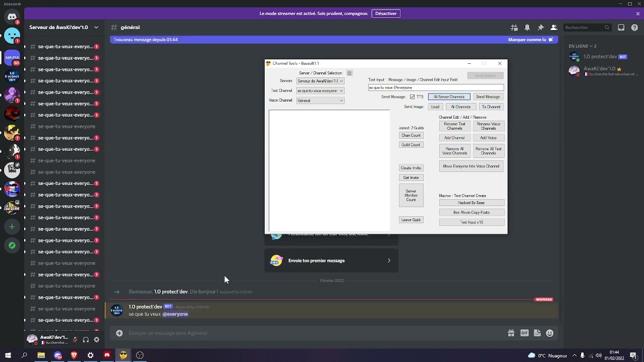Click the Chan Count button
Image resolution: width=644 pixels, height=362 pixels.
click(x=411, y=135)
